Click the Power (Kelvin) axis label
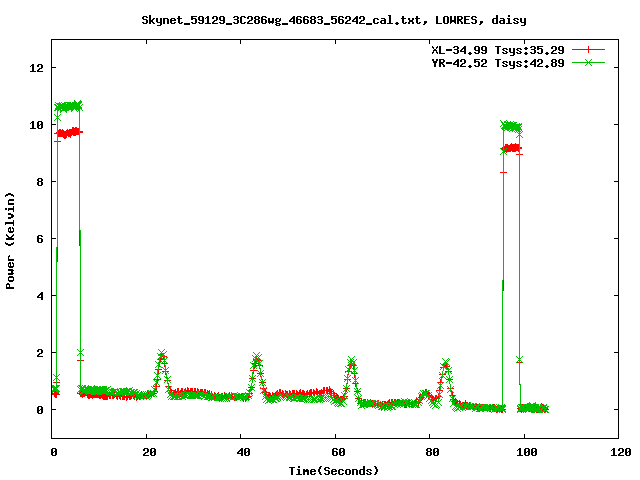 click(10, 241)
